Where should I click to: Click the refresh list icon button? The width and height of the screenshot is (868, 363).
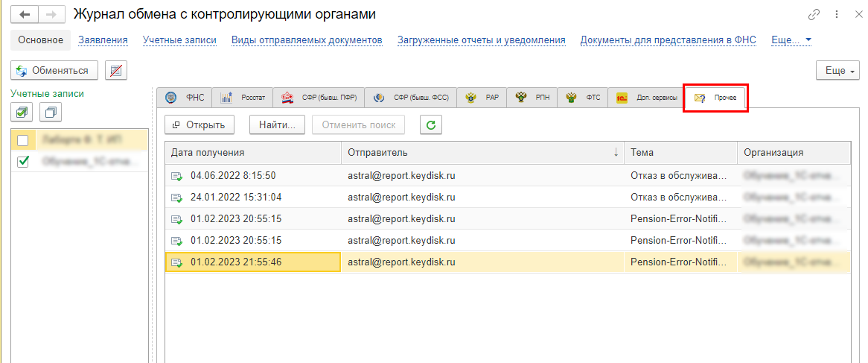(430, 125)
